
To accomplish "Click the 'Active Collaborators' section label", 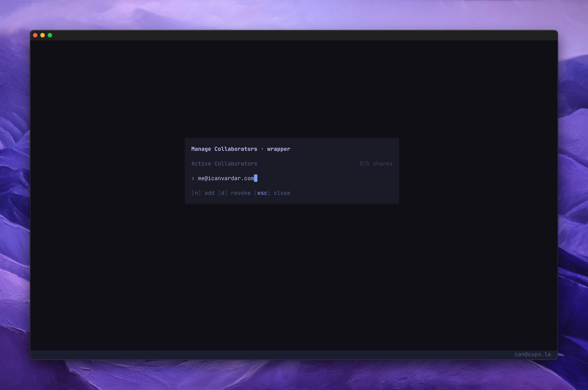I will [224, 164].
